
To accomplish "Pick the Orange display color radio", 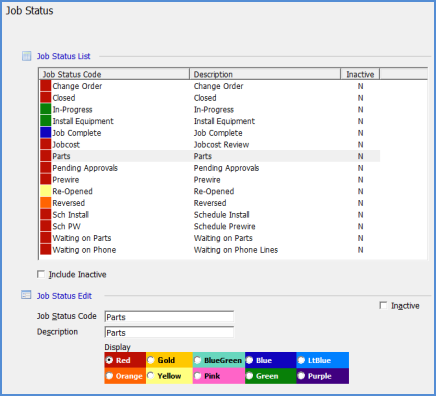I will point(109,376).
